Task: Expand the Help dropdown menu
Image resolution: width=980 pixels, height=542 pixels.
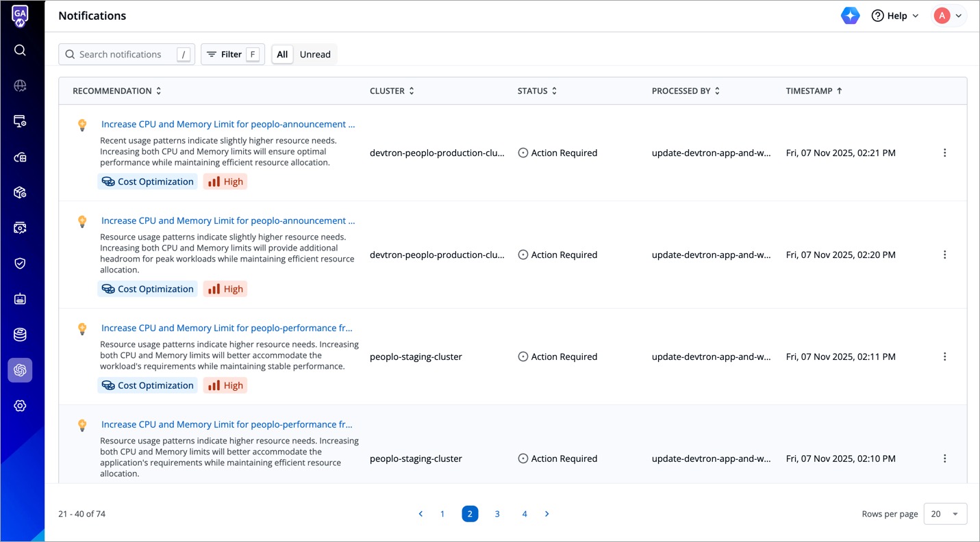Action: pos(895,16)
